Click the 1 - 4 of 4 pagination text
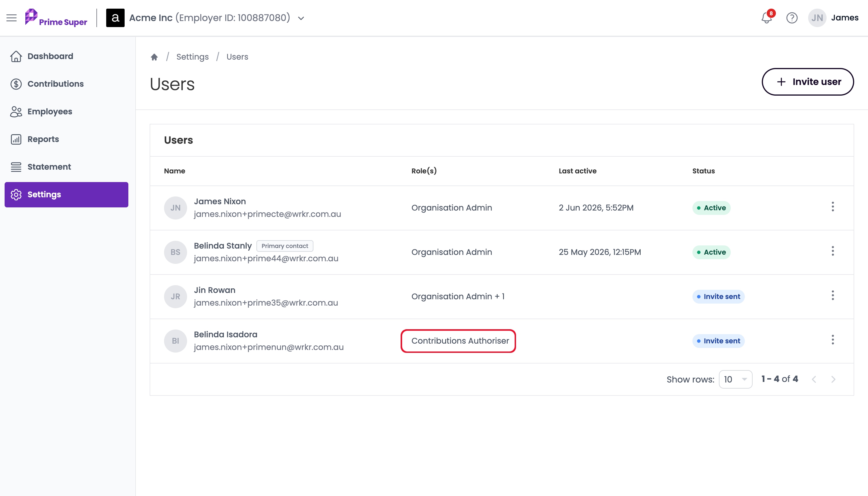Image resolution: width=868 pixels, height=496 pixels. pos(779,379)
